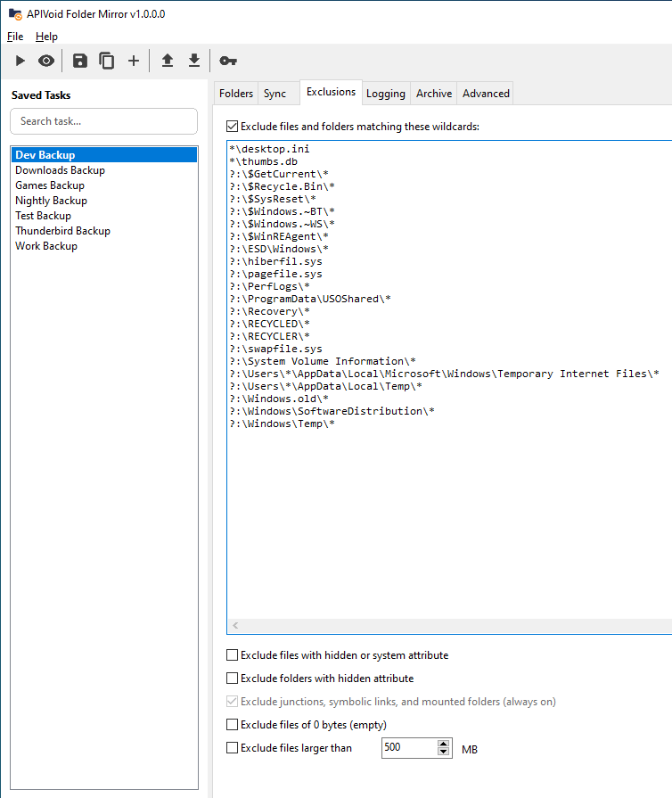Click the ProgramData\USOShared exclusion line
This screenshot has width=672, height=798.
point(310,299)
